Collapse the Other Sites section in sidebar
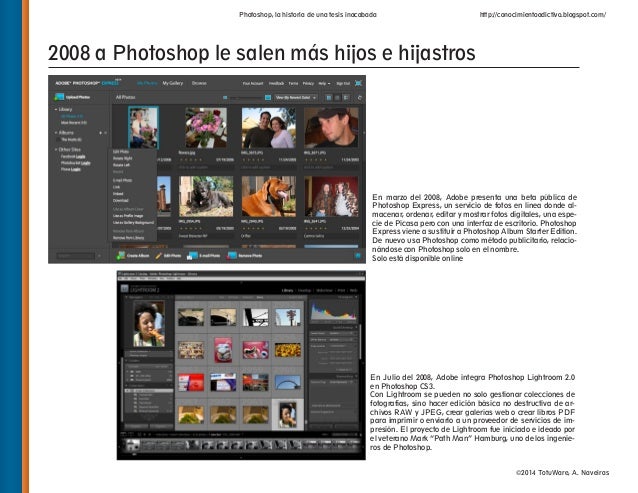Image resolution: width=638 pixels, height=493 pixels. (x=56, y=150)
